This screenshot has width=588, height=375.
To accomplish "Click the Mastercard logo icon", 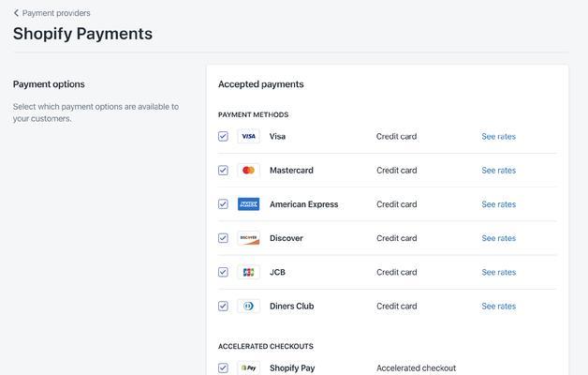I will (x=249, y=170).
